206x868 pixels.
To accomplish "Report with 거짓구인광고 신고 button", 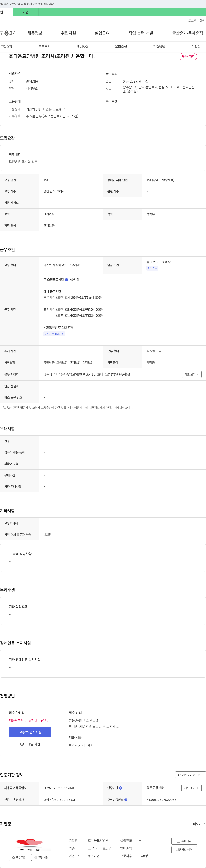I will pyautogui.click(x=190, y=775).
